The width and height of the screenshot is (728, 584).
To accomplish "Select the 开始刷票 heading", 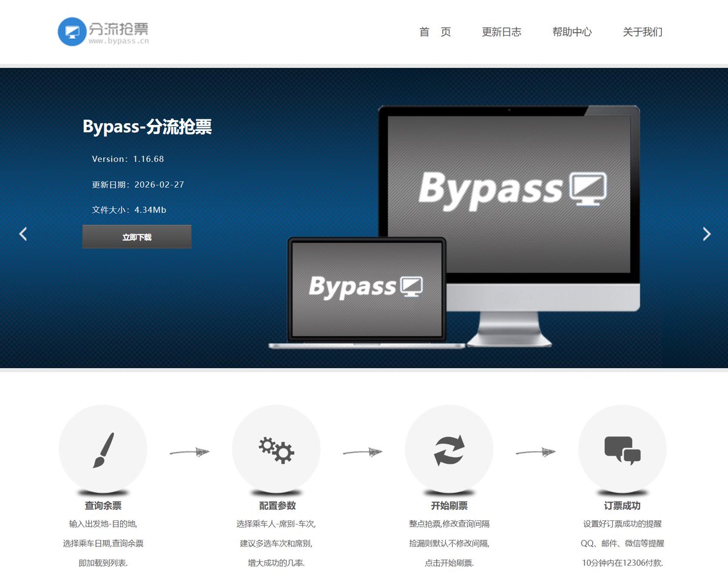I will click(x=449, y=505).
